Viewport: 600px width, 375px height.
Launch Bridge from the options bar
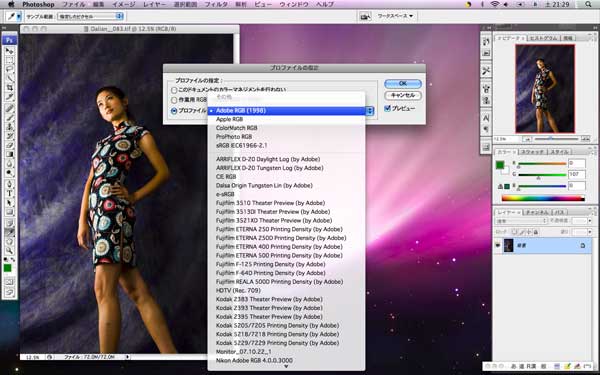tap(365, 16)
